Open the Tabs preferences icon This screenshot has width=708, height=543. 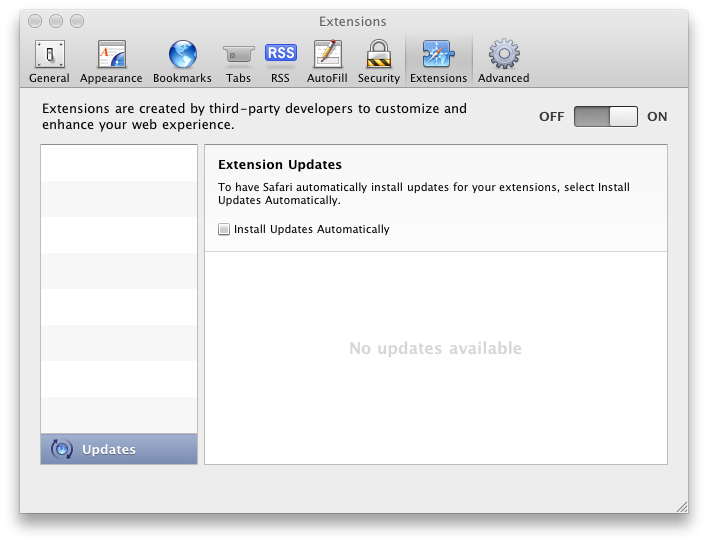pyautogui.click(x=238, y=55)
